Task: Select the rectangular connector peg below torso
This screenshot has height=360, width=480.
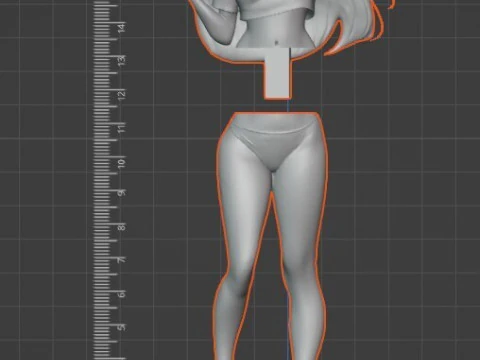Action: 277,73
